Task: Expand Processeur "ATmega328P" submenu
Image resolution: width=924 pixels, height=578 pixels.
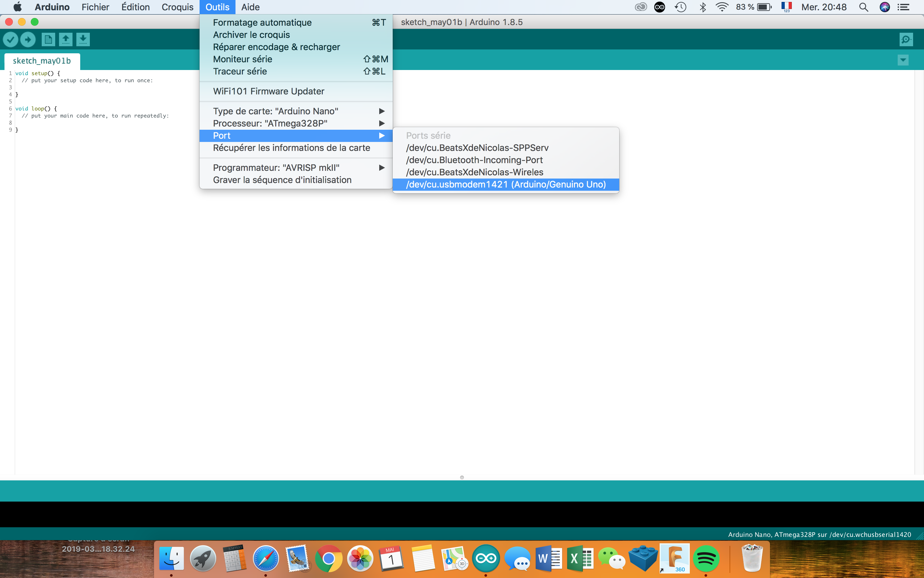Action: pyautogui.click(x=296, y=124)
